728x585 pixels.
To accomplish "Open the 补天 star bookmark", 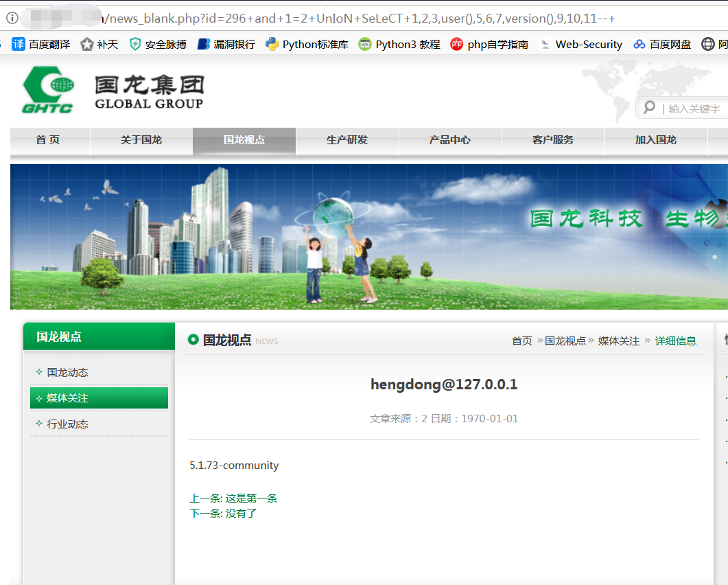I will (x=99, y=44).
